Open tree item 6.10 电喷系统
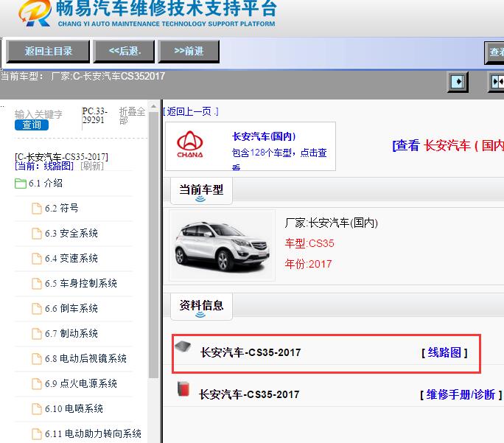Viewport: 504px width, 443px height. pyautogui.click(x=74, y=409)
